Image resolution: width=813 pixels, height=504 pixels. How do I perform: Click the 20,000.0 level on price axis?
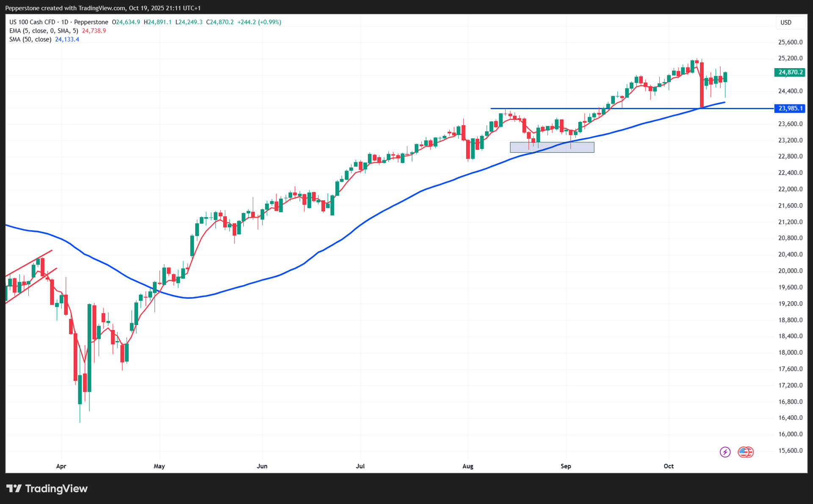[x=790, y=271]
